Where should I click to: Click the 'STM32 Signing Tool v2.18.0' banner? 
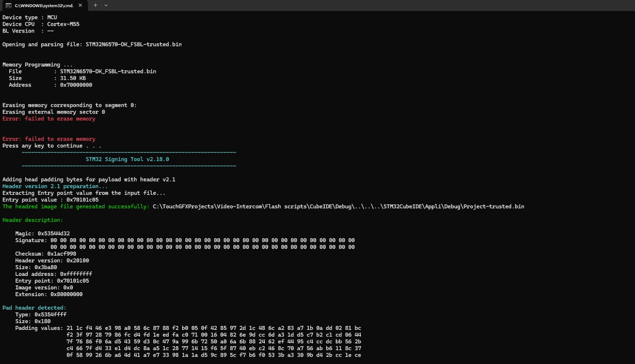pos(128,159)
